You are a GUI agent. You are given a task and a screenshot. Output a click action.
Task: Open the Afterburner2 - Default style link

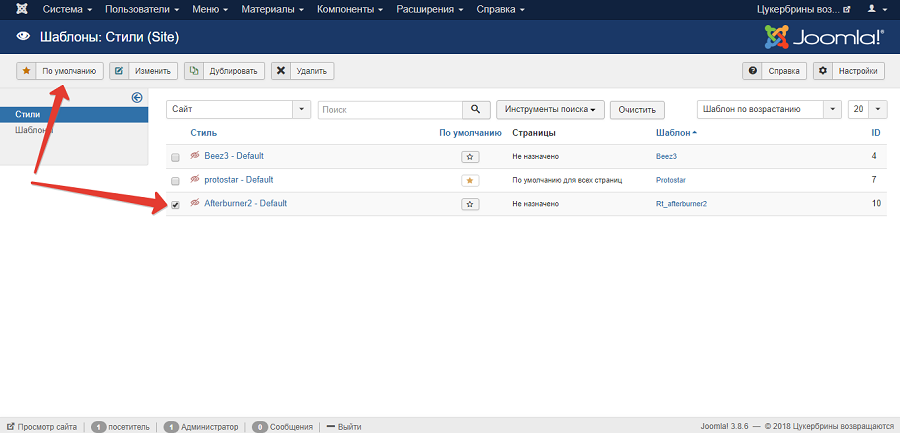(x=245, y=203)
